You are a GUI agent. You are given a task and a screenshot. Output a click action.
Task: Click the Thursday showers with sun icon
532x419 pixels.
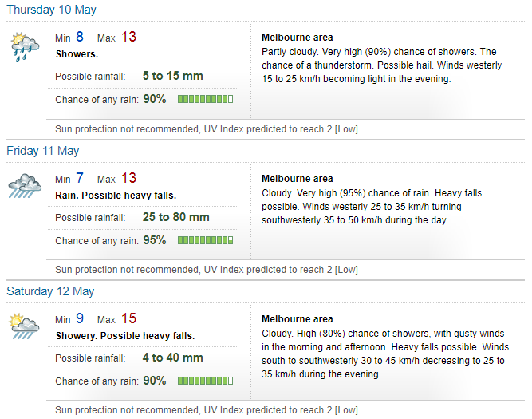point(25,47)
